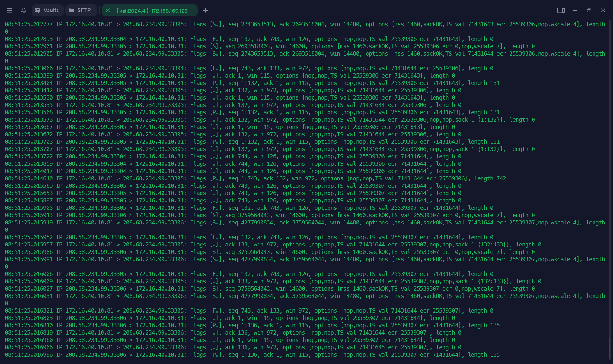
Task: Open the hamburger main menu
Action: tap(10, 11)
